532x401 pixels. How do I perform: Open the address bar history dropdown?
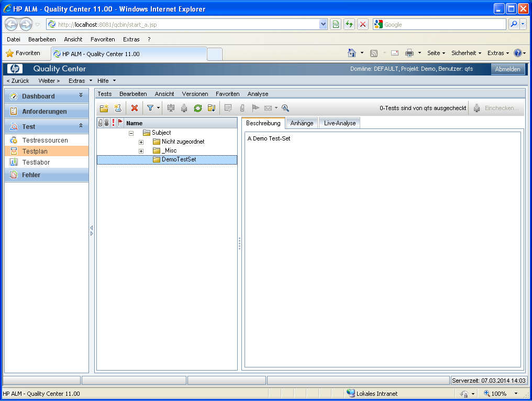pyautogui.click(x=323, y=25)
